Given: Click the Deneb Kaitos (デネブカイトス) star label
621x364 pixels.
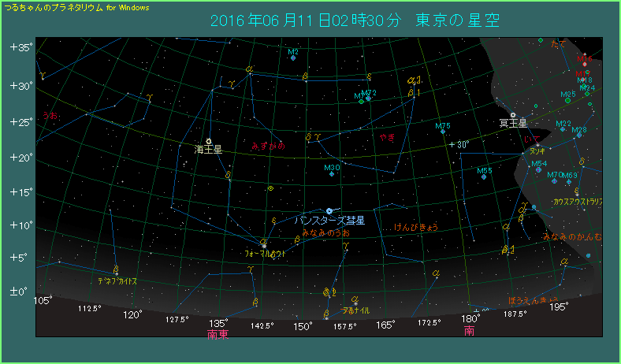Looking at the screenshot, I should click(117, 280).
